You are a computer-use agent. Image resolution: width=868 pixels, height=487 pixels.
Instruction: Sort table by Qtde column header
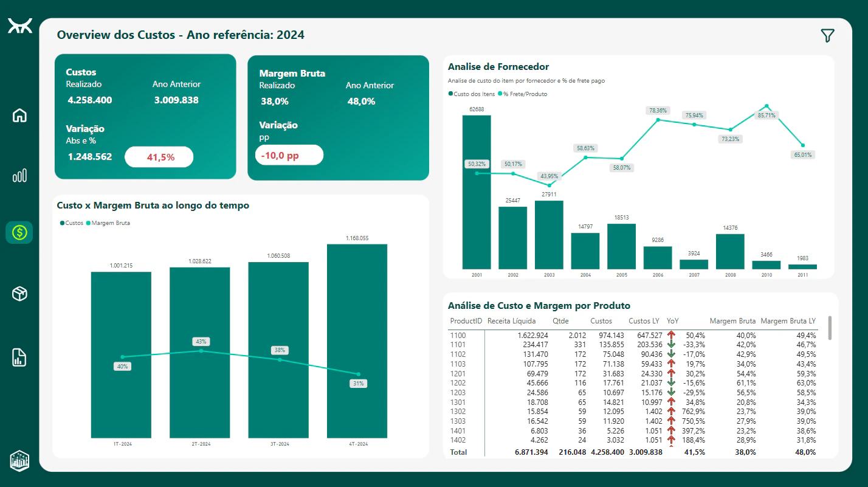point(562,320)
